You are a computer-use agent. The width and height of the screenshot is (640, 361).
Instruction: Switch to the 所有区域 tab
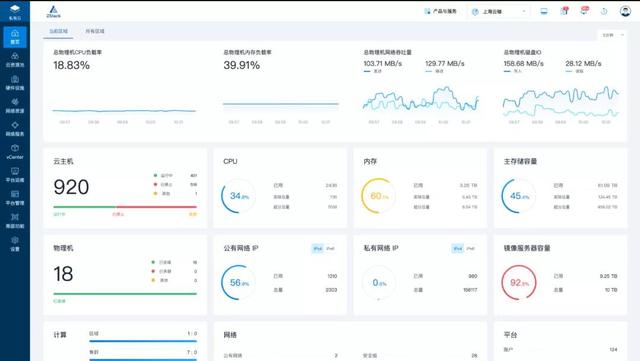tap(95, 31)
